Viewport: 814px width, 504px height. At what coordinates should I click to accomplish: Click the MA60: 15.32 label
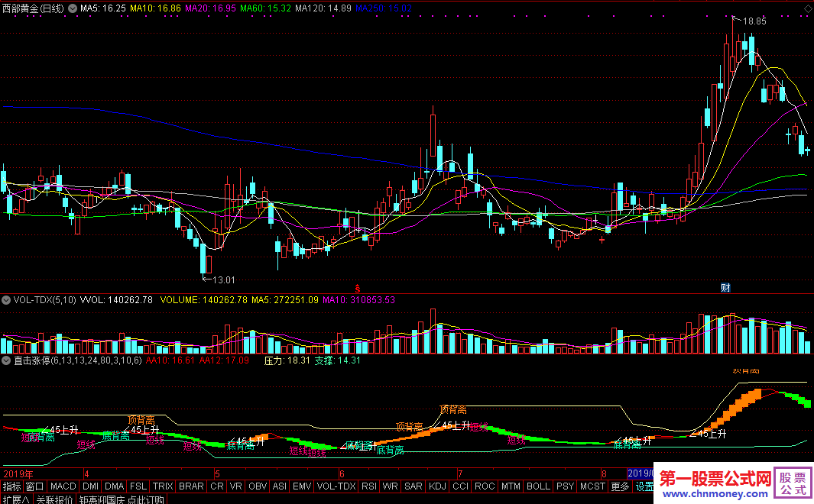click(x=265, y=9)
